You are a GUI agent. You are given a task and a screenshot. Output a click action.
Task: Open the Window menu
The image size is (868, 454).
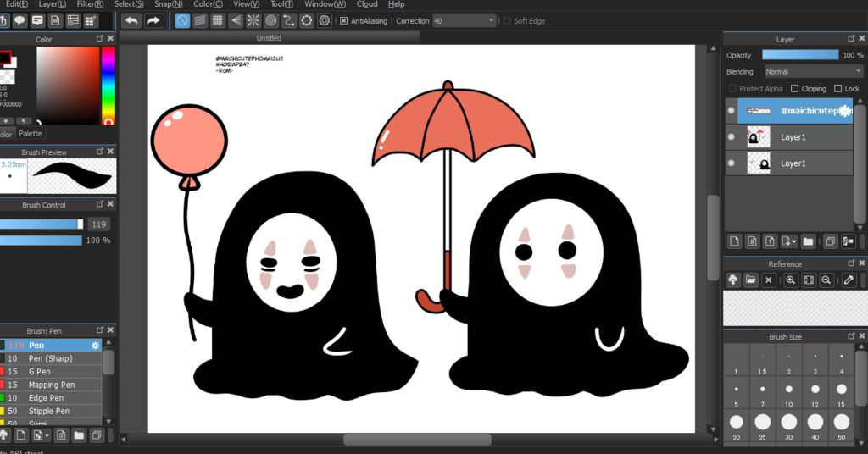pos(325,4)
